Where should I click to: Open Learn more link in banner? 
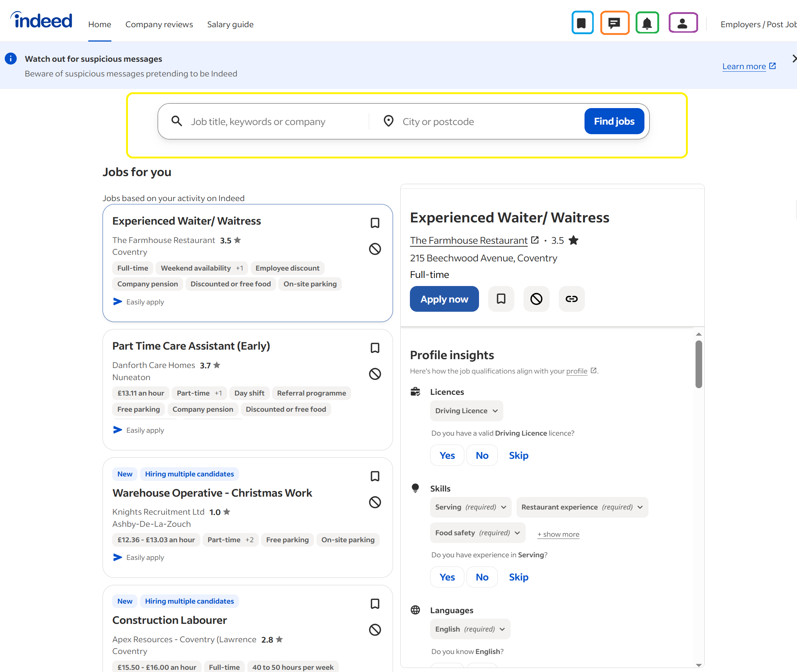749,66
